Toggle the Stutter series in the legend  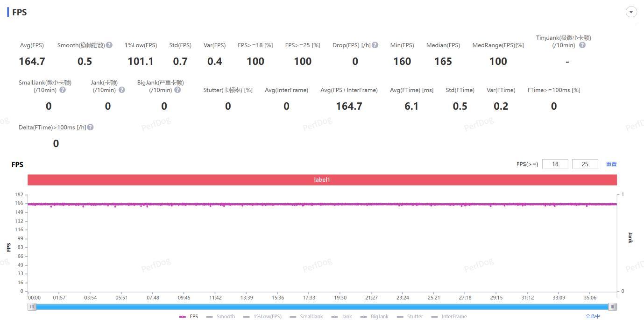(410, 316)
